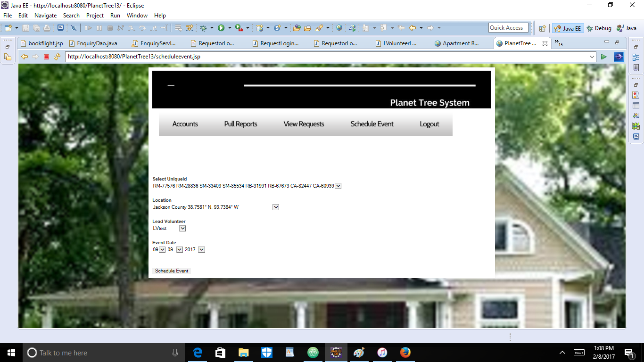Click the Print toolbar icon
The height and width of the screenshot is (362, 644).
pos(47,28)
